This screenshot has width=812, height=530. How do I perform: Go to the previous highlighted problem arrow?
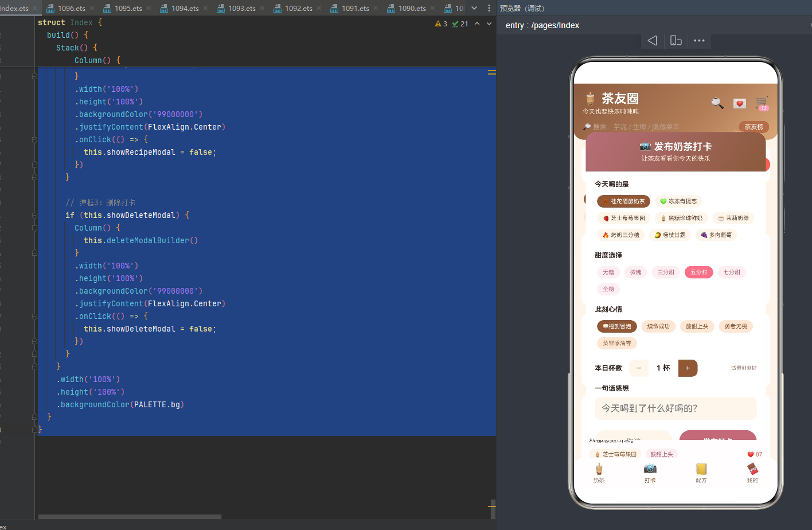477,24
